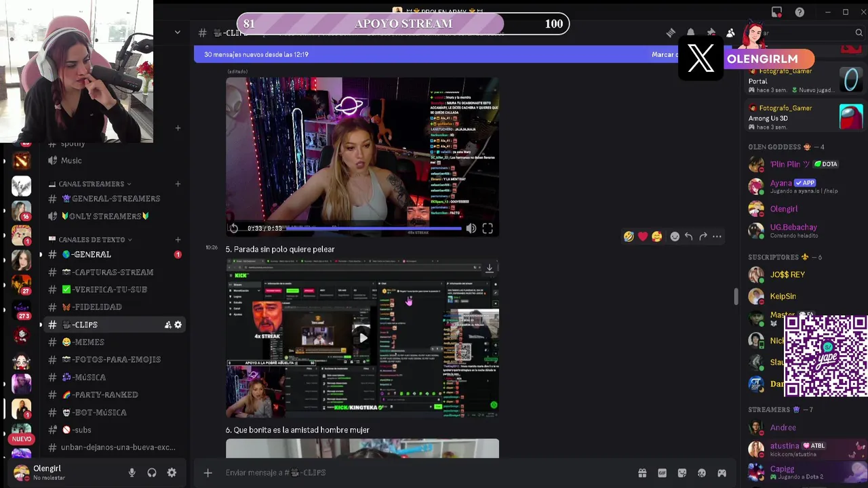Collapse CANAL STREAMERS category
This screenshot has height=488, width=868.
click(91, 184)
